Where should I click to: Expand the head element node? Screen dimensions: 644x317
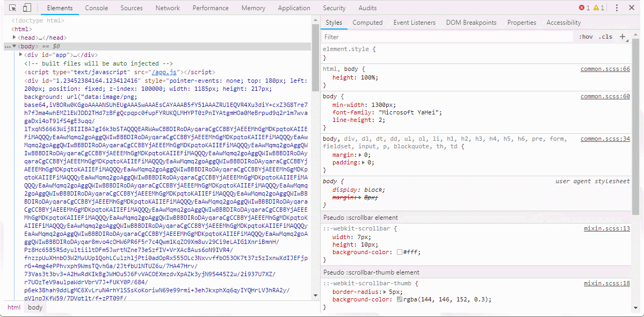coord(15,38)
